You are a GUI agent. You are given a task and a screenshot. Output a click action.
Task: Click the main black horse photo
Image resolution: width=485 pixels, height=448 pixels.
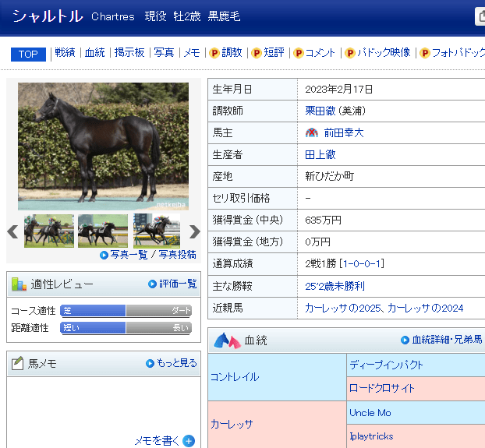point(103,146)
